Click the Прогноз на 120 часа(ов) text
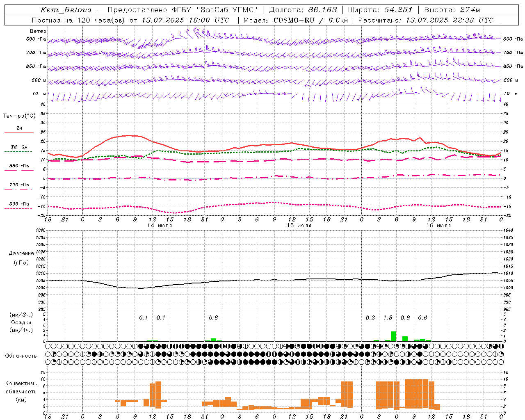Image resolution: width=525 pixels, height=420 pixels. [x=79, y=20]
